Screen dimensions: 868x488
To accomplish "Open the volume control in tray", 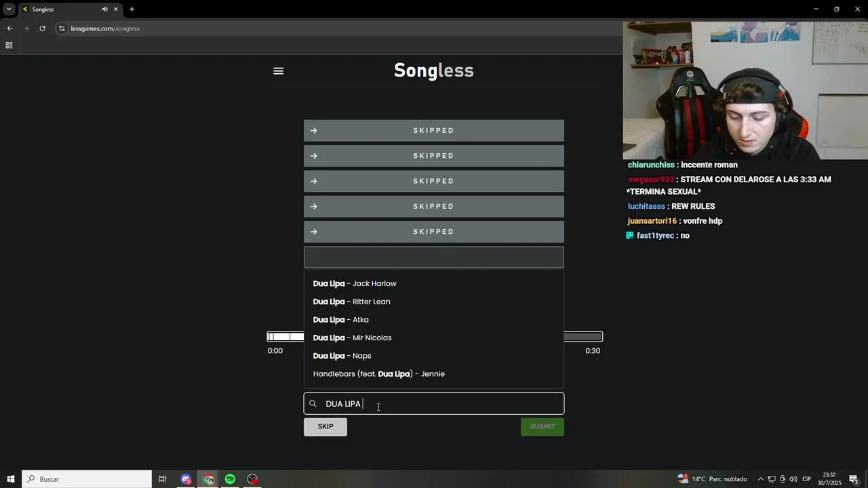I will tap(793, 479).
